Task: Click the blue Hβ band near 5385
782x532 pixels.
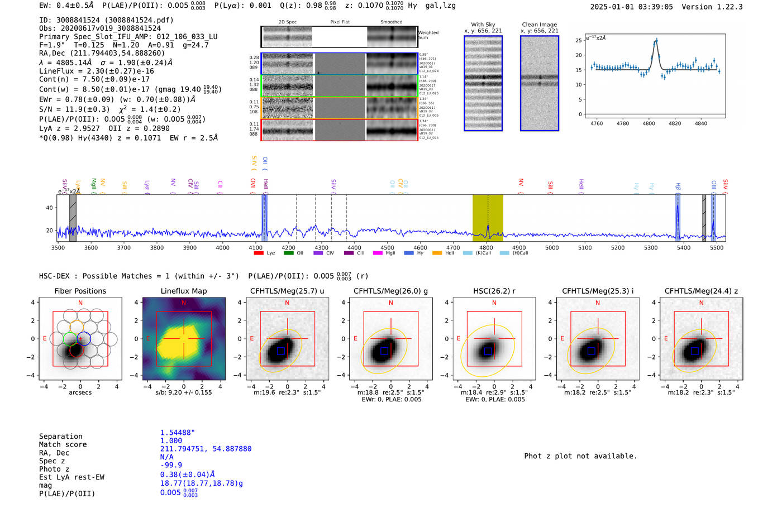Action: (x=678, y=218)
